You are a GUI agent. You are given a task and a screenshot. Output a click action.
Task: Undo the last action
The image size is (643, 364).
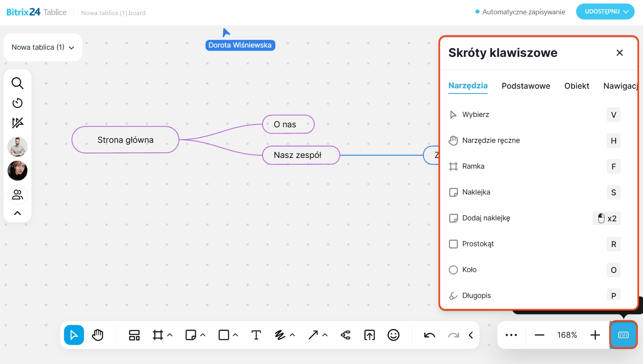pos(429,335)
